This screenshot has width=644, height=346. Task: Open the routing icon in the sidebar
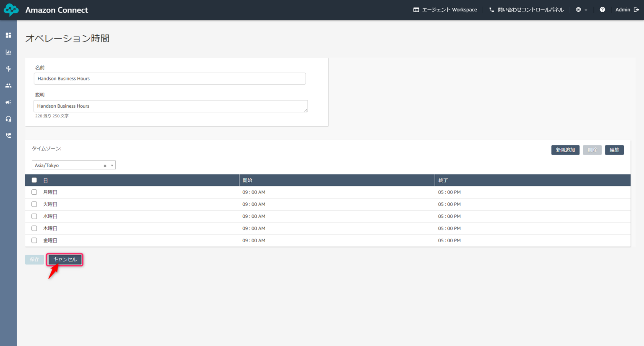8,69
